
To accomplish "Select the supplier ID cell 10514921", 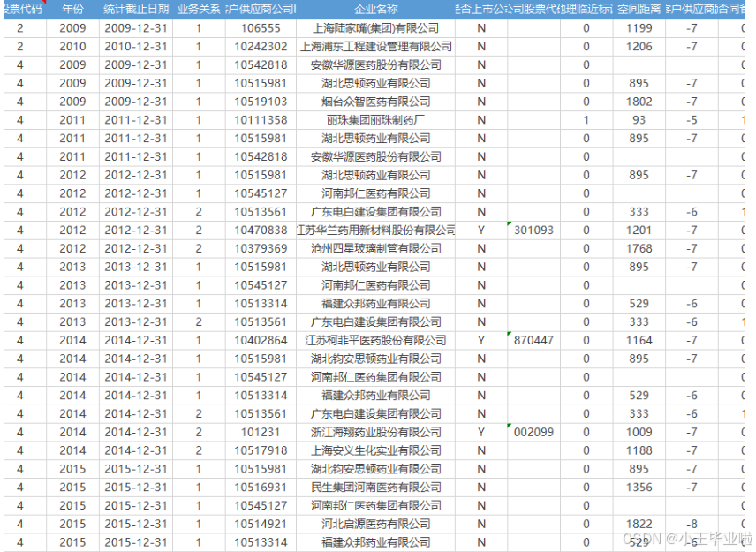I will coord(261,524).
